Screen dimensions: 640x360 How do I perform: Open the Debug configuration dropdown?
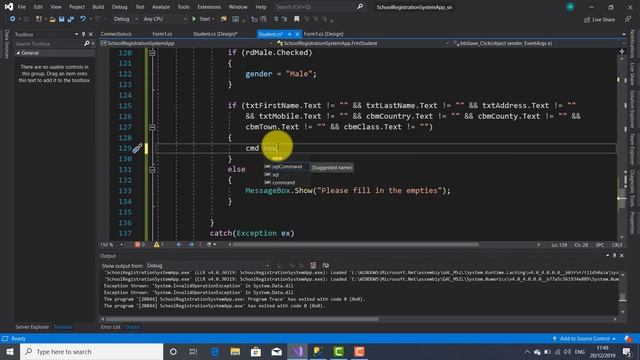click(x=126, y=19)
